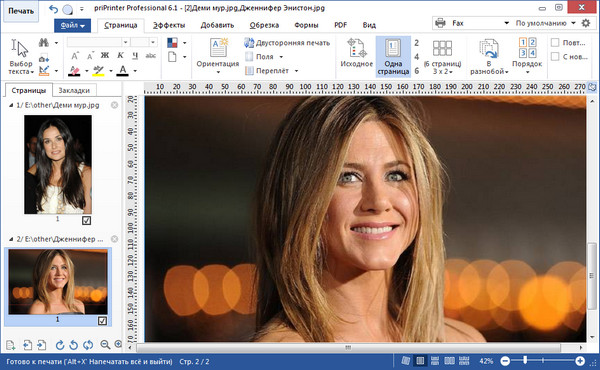
Task: Choose 2 pages per sheet
Action: [x=417, y=43]
